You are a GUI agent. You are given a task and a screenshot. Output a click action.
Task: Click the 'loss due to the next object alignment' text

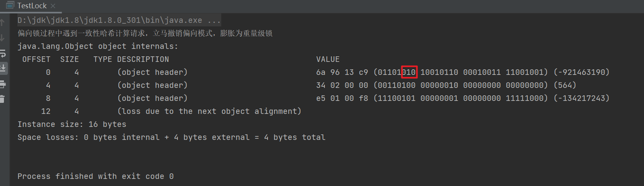[x=209, y=111]
